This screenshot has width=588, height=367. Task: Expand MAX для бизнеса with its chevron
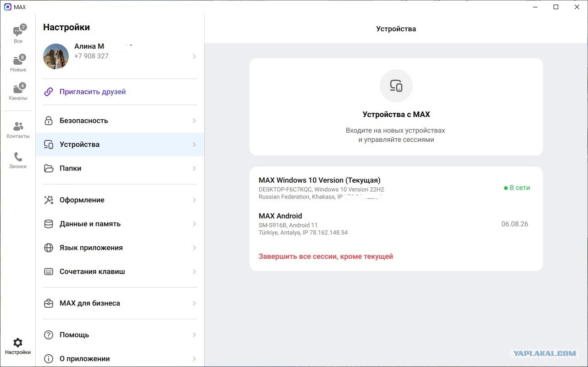[x=194, y=303]
